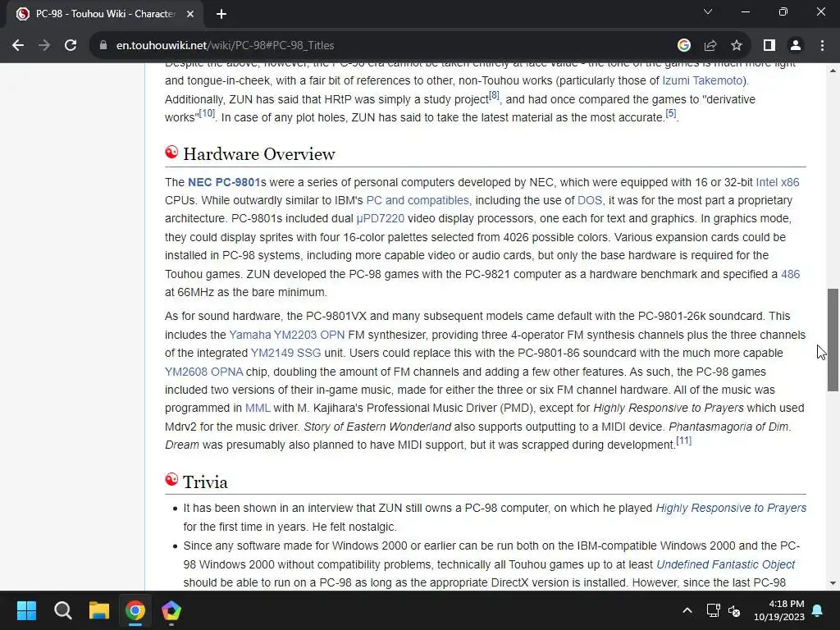Open the 486 link
Viewport: 840px width, 630px height.
790,274
